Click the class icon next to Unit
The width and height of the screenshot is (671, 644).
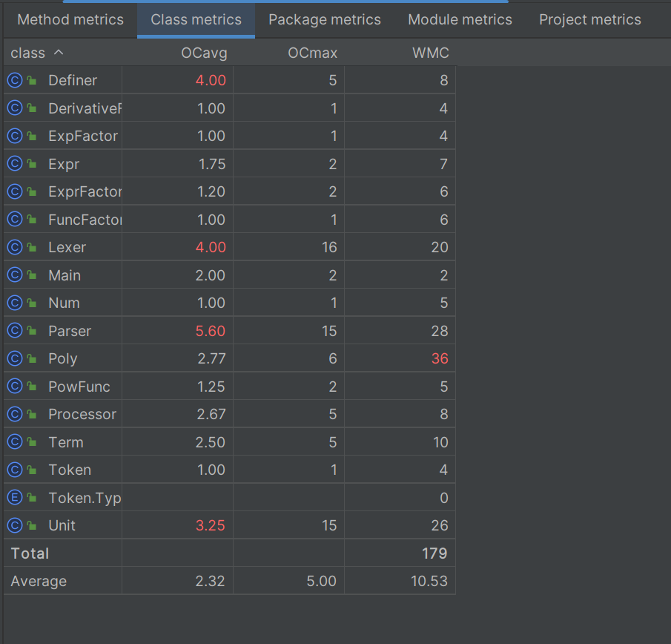point(15,526)
